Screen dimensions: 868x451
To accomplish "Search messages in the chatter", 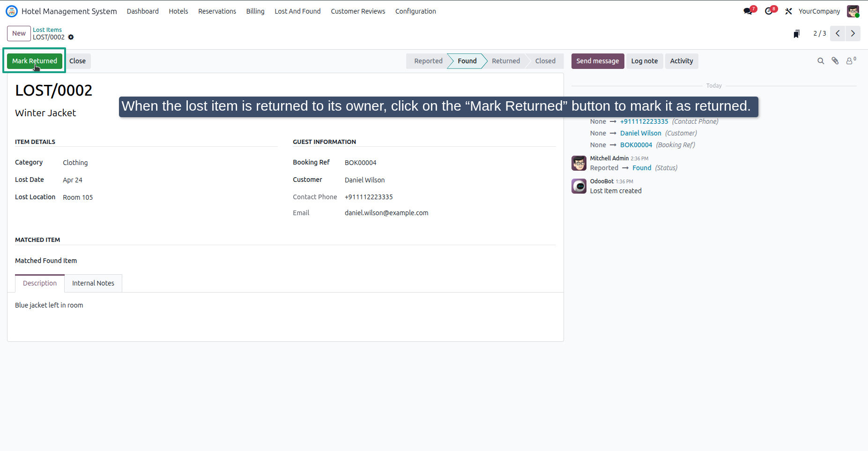I will [x=821, y=61].
